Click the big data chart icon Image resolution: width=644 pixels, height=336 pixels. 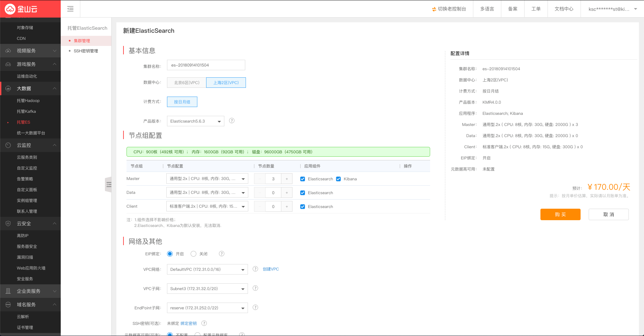pyautogui.click(x=8, y=88)
